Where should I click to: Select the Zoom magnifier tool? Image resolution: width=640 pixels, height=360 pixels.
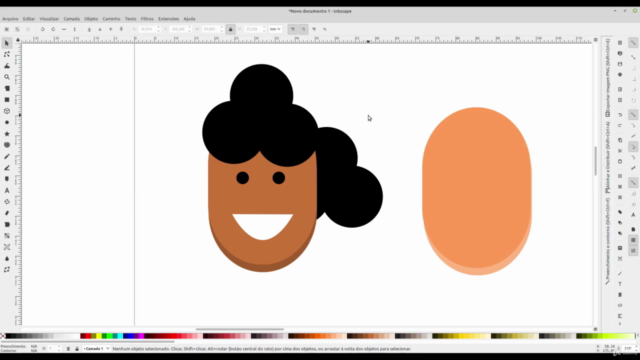click(x=7, y=77)
